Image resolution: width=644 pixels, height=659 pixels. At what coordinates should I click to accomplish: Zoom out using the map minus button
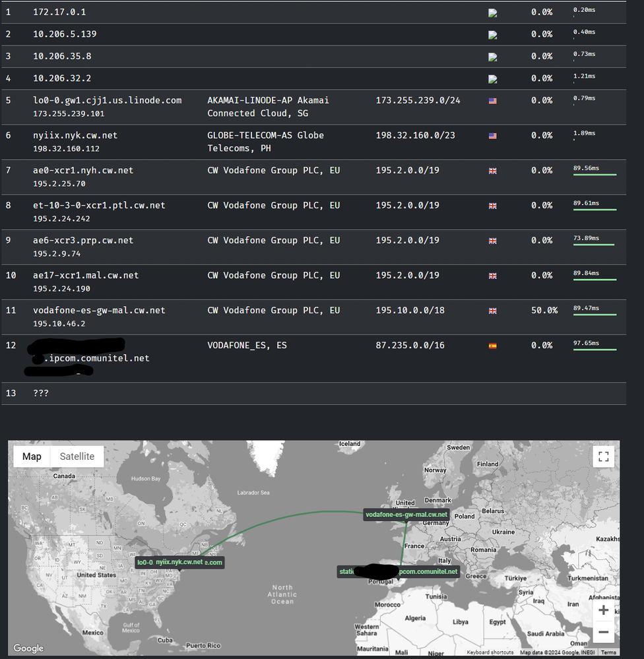[x=603, y=633]
